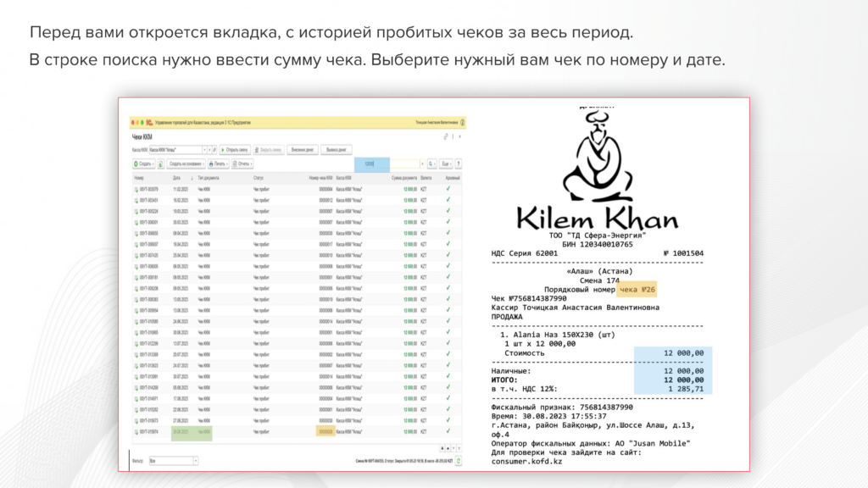Click the document icon of the 24.06.2023 row
Image resolution: width=868 pixels, height=488 pixels.
[x=136, y=321]
